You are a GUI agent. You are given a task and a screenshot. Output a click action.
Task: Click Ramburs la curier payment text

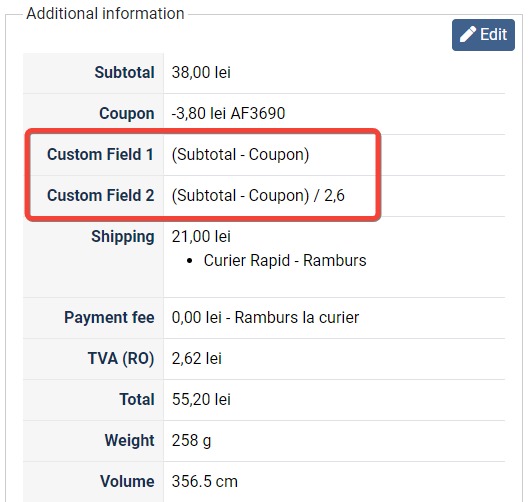tap(297, 318)
